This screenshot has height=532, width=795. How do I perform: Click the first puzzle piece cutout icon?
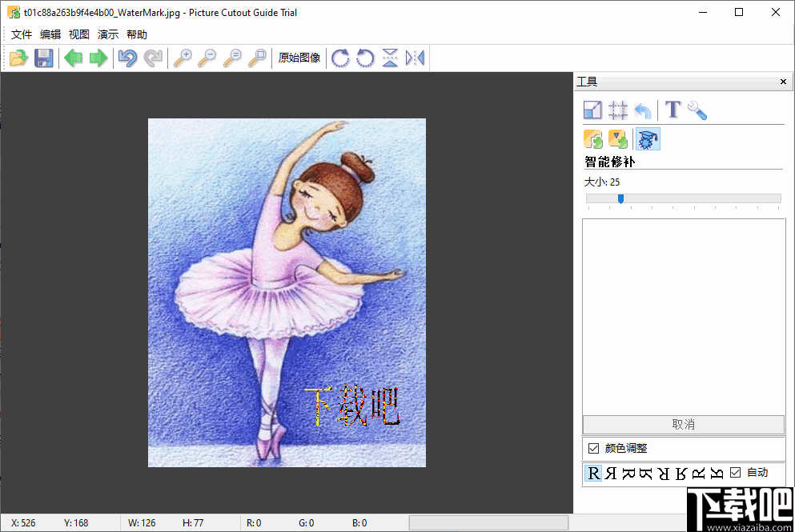[593, 139]
